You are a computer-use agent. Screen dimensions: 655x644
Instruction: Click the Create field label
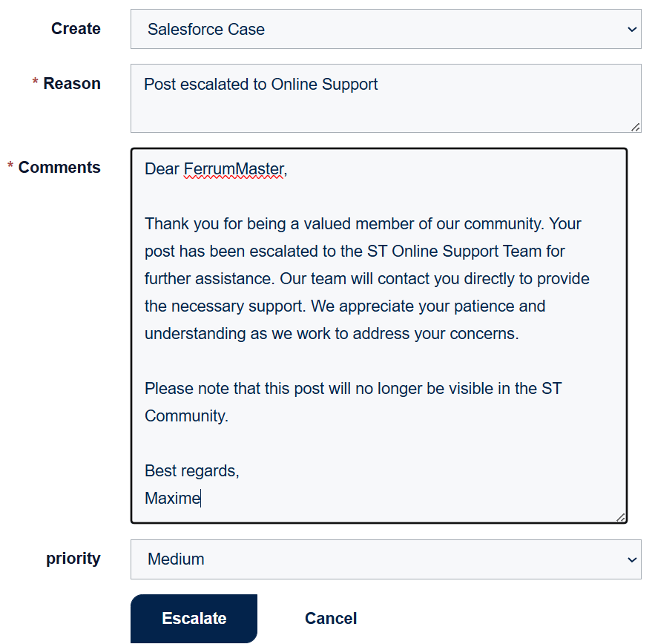(76, 29)
